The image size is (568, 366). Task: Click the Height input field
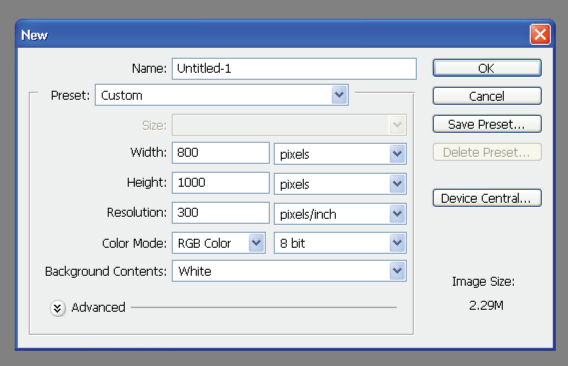pos(221,183)
